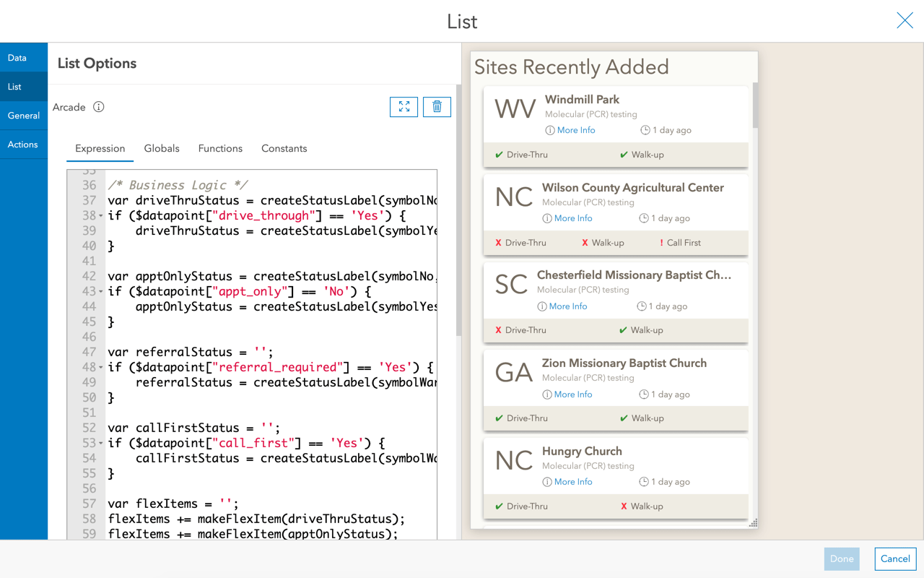Go to the Actions sidebar section
Screen dimensions: 924x578
coord(22,144)
